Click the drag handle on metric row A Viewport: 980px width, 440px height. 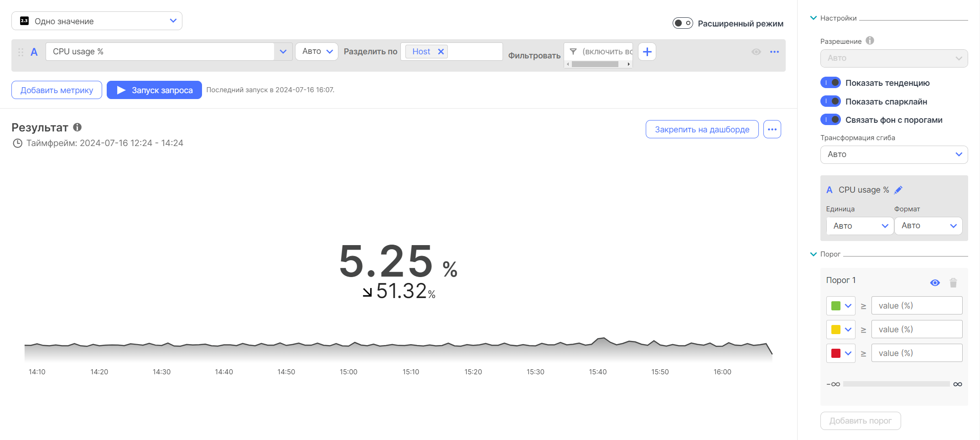click(x=21, y=52)
